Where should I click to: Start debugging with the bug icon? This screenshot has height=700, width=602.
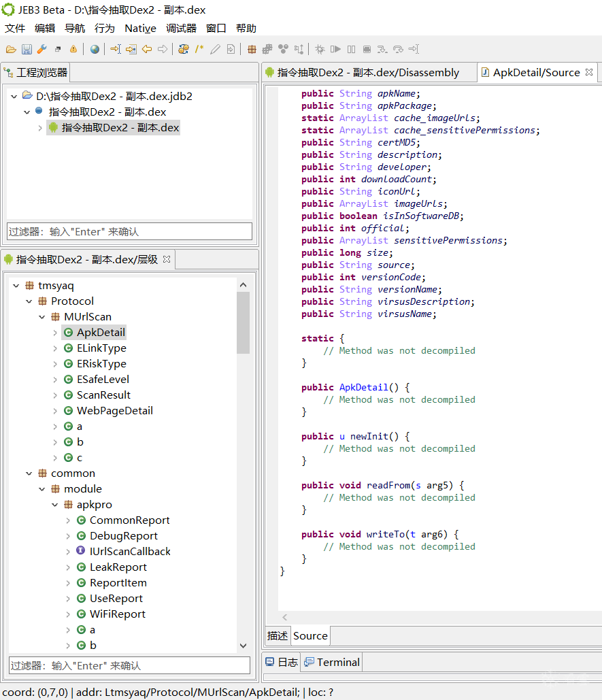point(320,49)
